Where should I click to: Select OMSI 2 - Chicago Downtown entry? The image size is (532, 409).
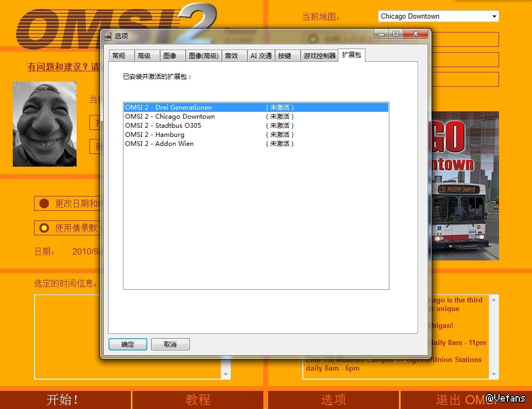click(256, 117)
